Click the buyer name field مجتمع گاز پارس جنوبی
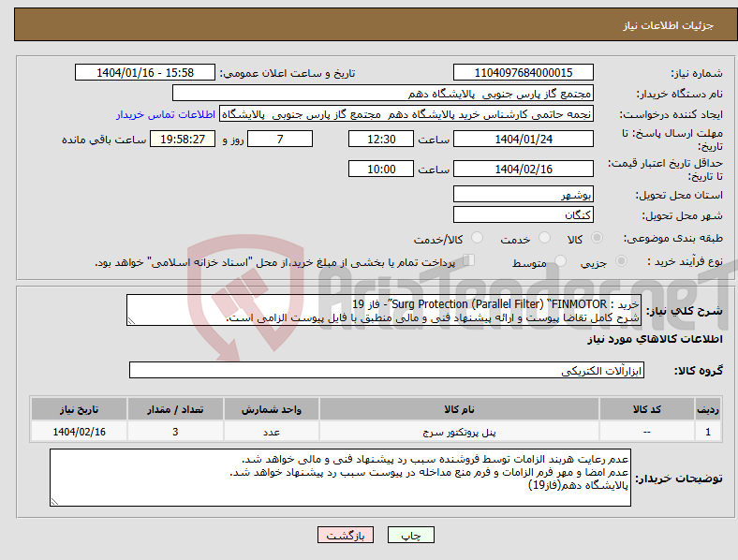The image size is (738, 560). [x=383, y=93]
